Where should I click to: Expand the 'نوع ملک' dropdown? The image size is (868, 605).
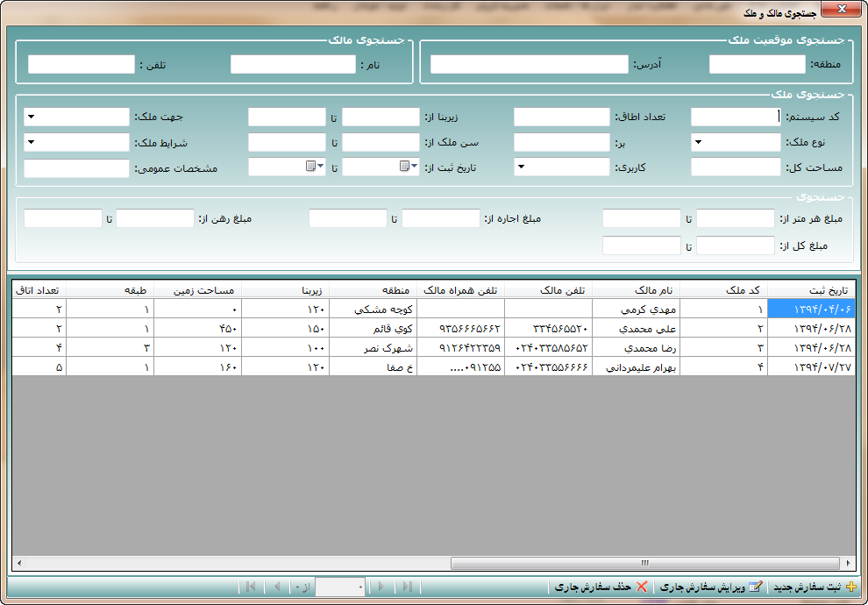click(698, 142)
